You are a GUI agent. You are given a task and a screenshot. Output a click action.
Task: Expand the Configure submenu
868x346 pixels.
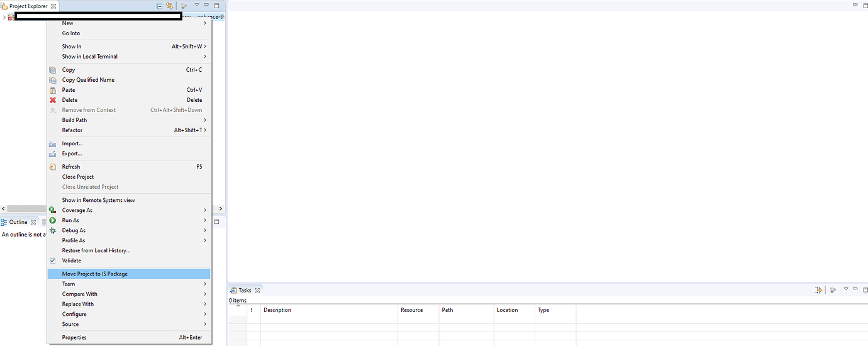click(129, 314)
